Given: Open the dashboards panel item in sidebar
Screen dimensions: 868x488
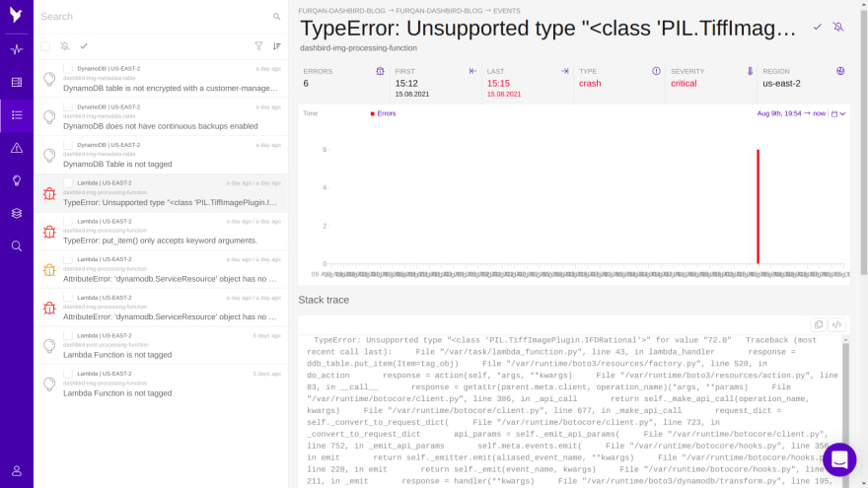Looking at the screenshot, I should tap(17, 83).
